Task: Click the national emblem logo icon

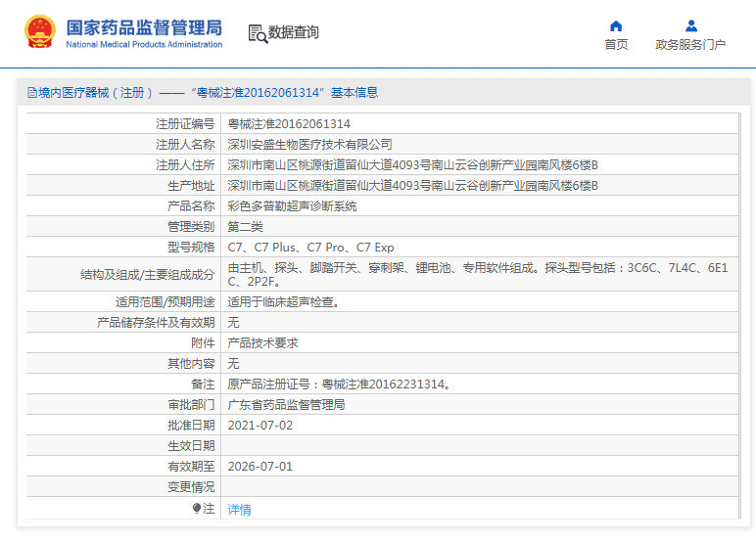Action: [x=40, y=32]
